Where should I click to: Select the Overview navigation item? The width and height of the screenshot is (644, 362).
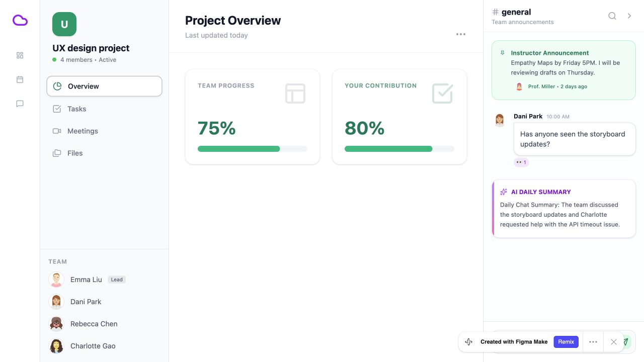point(104,86)
